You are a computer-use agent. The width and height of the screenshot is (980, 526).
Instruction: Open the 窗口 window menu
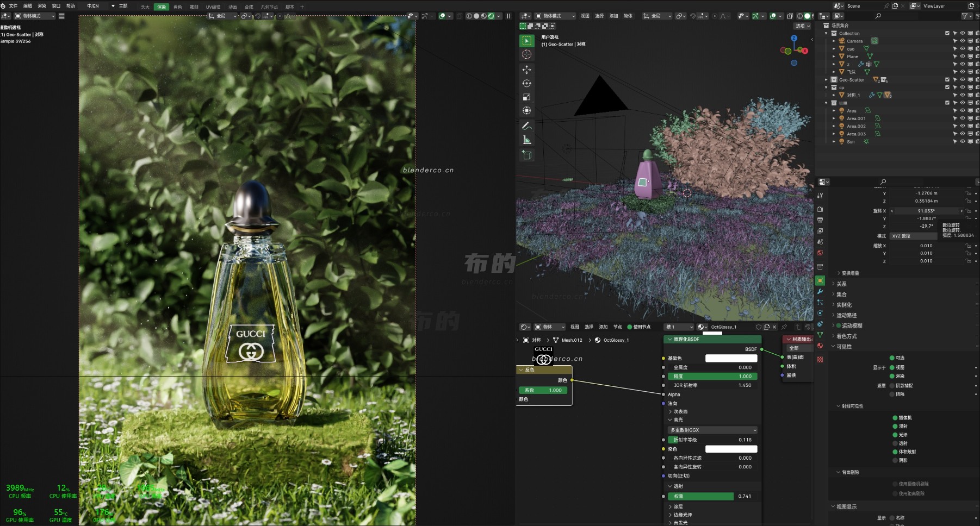(56, 6)
